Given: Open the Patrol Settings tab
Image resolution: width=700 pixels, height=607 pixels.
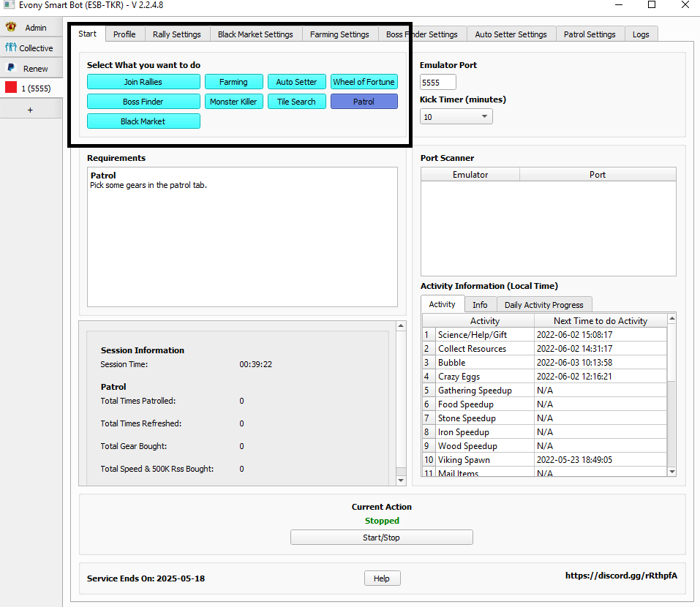Looking at the screenshot, I should tap(590, 34).
